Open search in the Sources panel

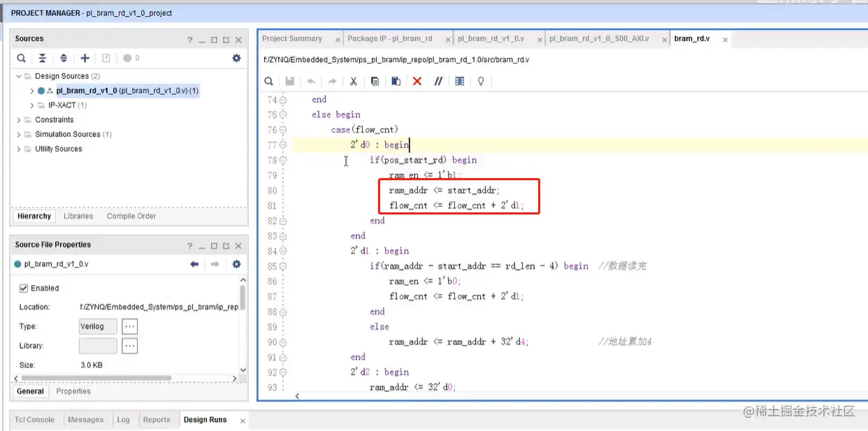(x=22, y=58)
